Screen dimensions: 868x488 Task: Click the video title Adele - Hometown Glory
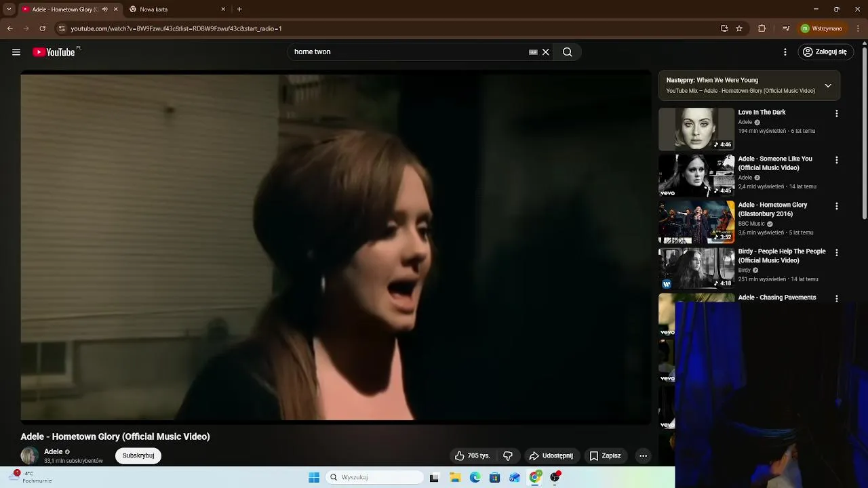(x=115, y=436)
